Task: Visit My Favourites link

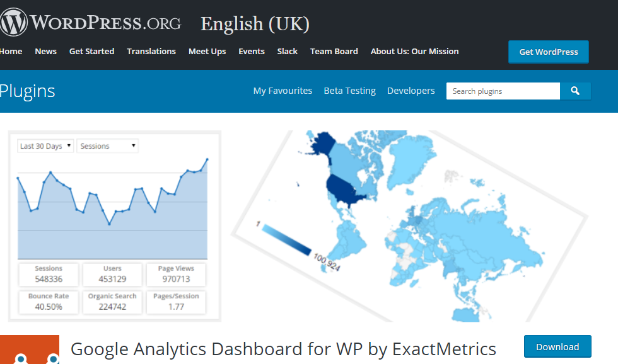Action: pos(283,91)
